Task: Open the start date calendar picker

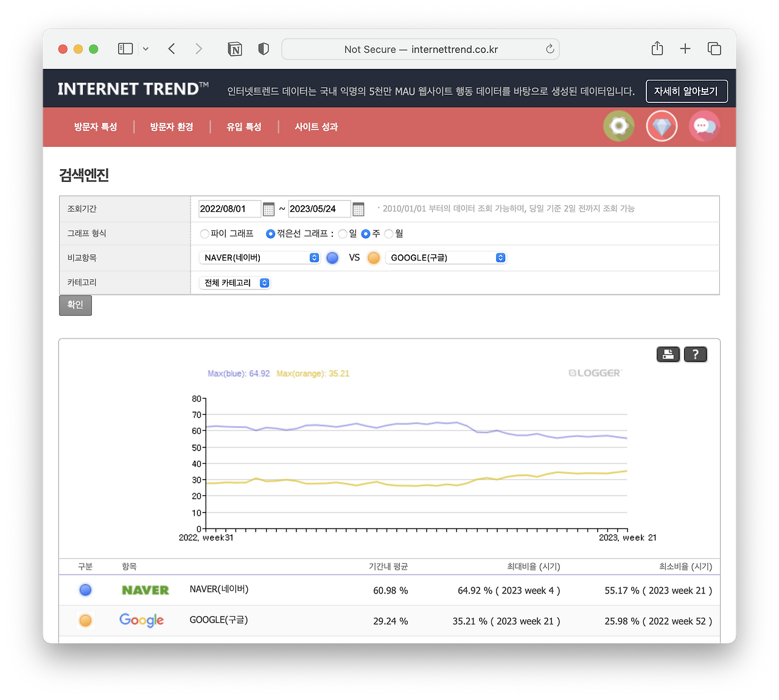Action: point(268,209)
